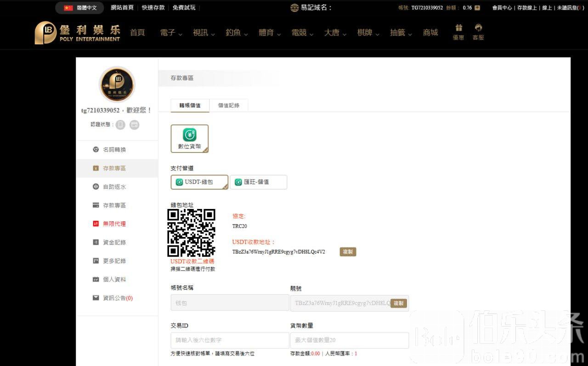Click the 交易ID input field
588x366 pixels.
tap(230, 340)
